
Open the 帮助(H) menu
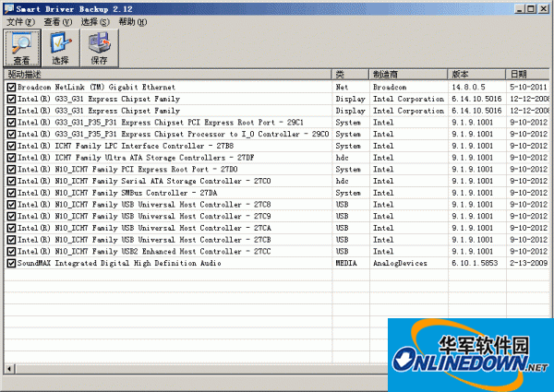click(x=133, y=22)
